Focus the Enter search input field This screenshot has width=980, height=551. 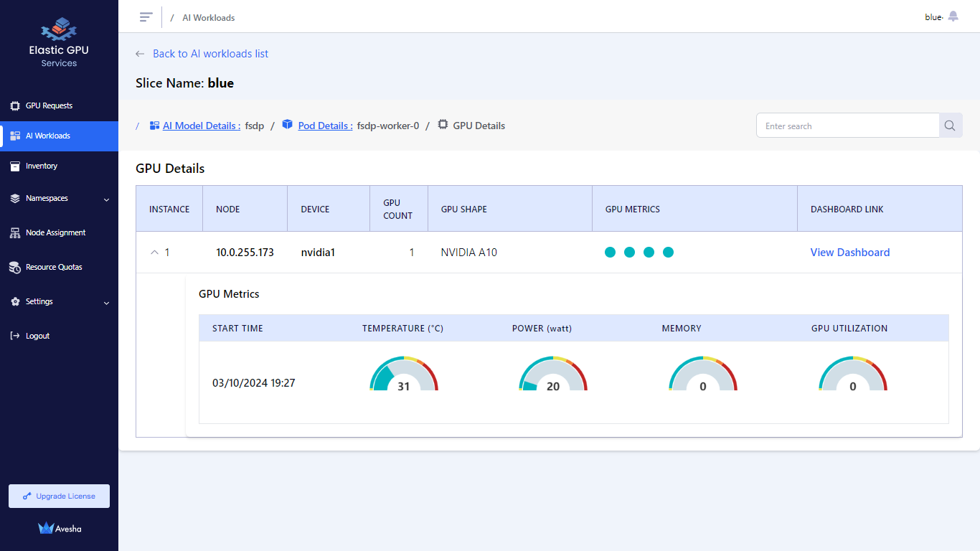coord(848,126)
